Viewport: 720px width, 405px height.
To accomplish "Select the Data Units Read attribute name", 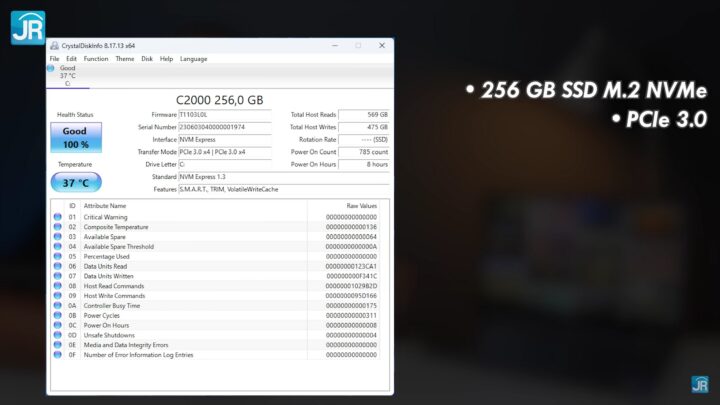I will [105, 266].
